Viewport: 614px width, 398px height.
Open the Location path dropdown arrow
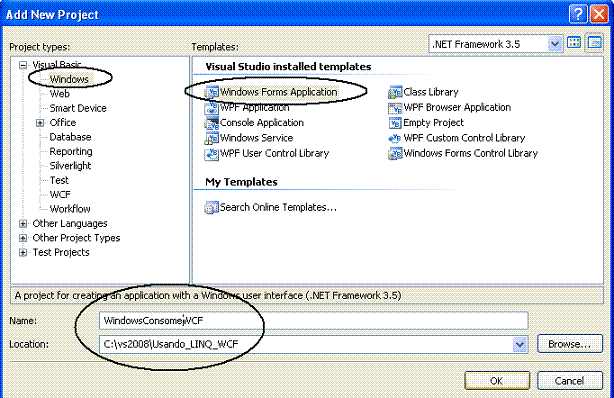click(520, 344)
